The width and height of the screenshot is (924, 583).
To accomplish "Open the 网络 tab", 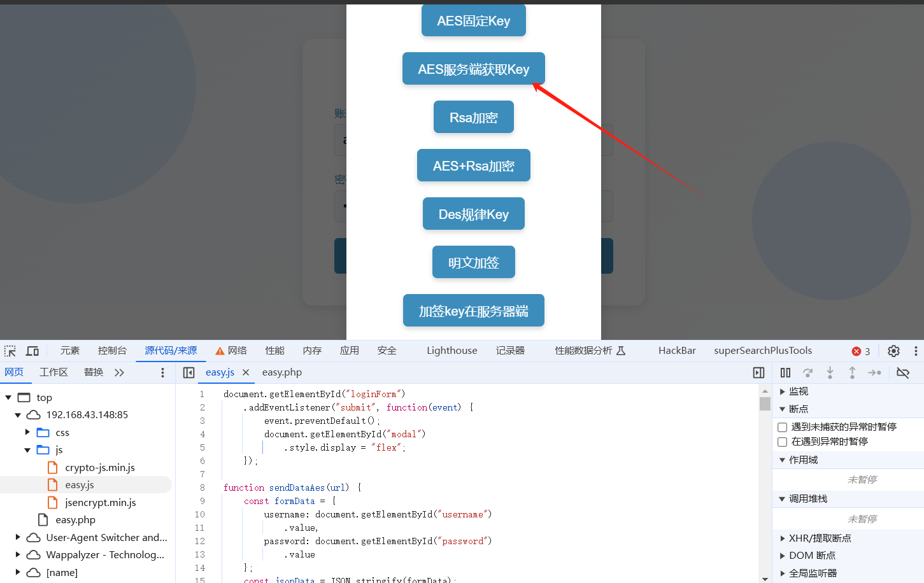I will click(237, 351).
